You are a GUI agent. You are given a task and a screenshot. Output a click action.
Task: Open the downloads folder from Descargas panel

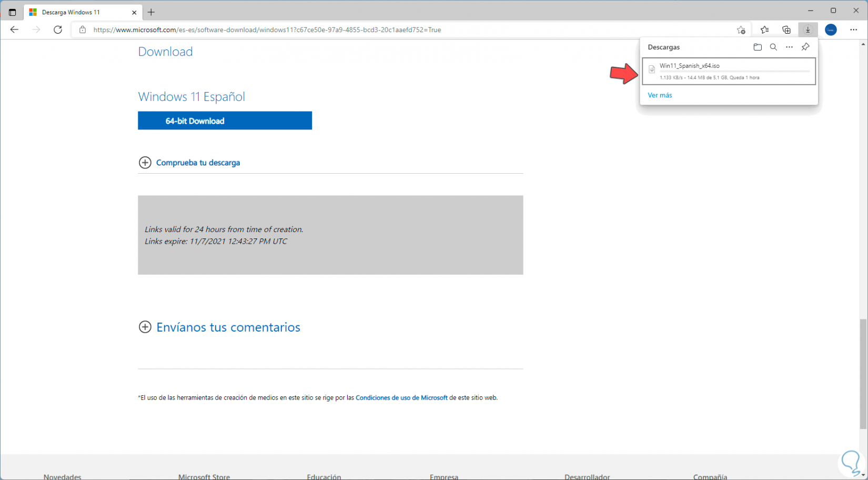(758, 47)
